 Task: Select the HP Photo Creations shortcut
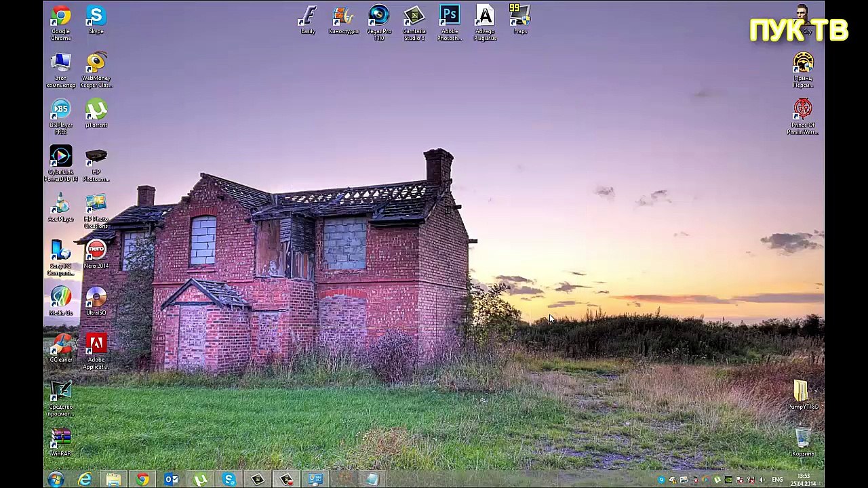(x=96, y=211)
